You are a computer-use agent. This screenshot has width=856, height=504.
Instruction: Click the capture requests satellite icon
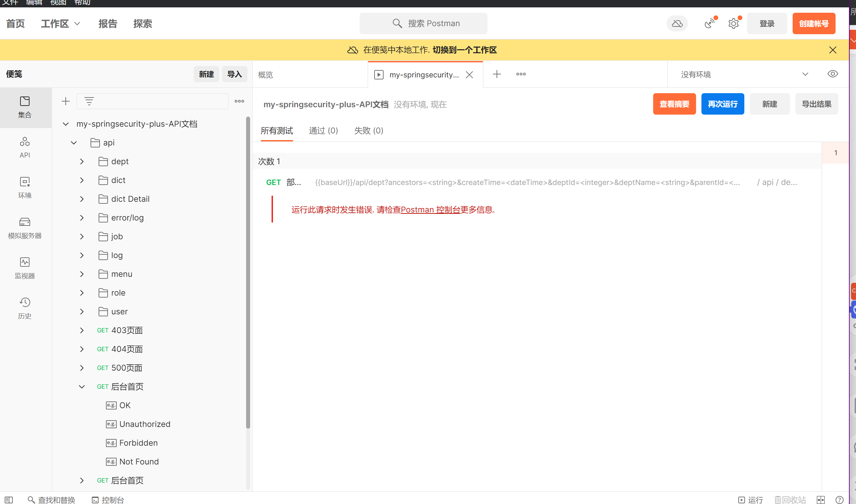point(709,23)
